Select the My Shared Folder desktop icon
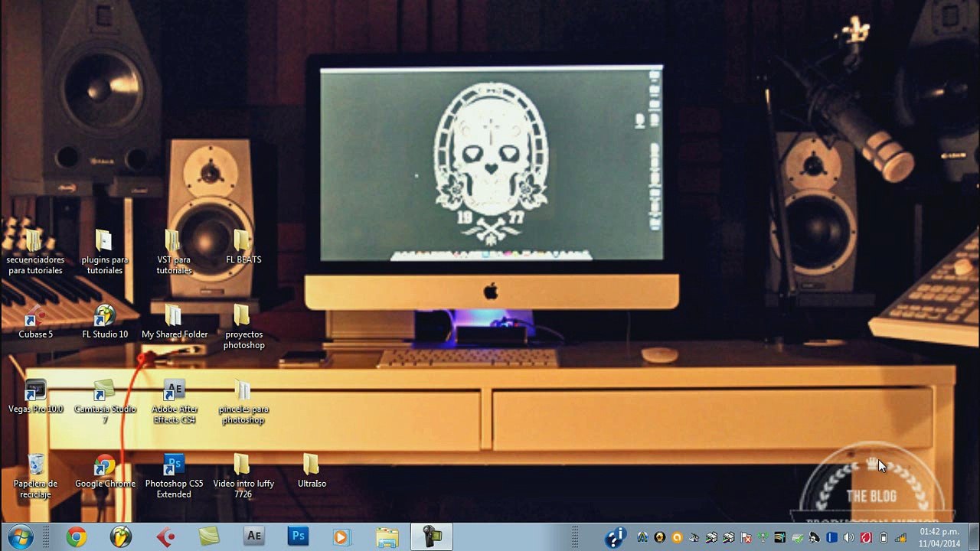980x551 pixels. (175, 322)
